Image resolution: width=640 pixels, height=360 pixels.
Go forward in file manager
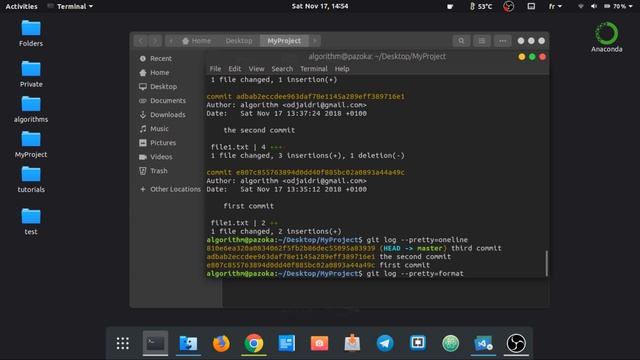[x=155, y=41]
